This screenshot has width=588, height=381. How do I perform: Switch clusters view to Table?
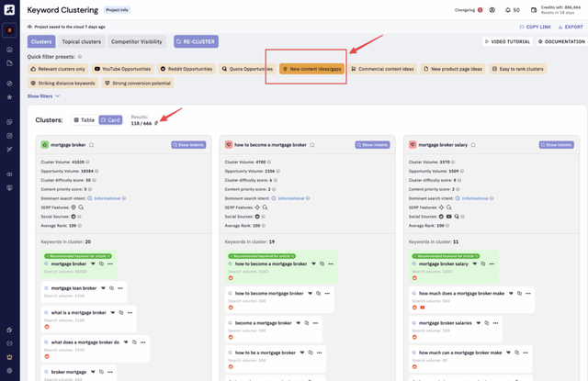(84, 120)
